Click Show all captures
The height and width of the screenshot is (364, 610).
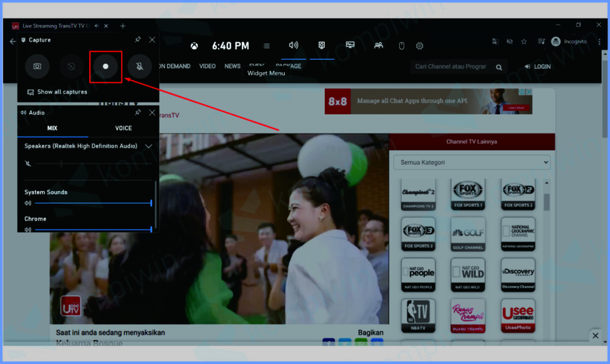(x=62, y=92)
